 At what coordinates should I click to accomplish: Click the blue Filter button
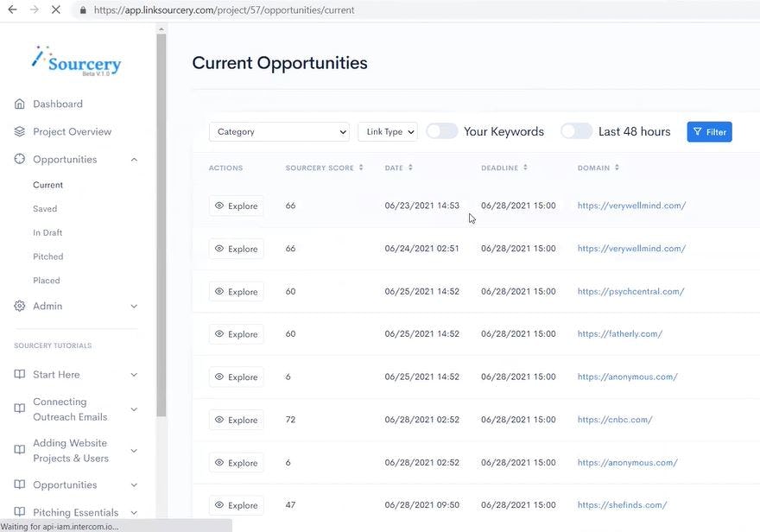(709, 132)
